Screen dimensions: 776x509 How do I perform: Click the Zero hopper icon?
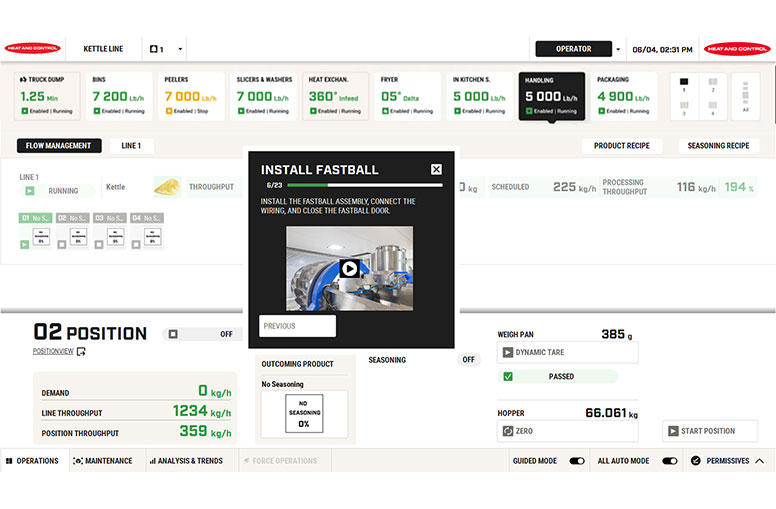[508, 431]
